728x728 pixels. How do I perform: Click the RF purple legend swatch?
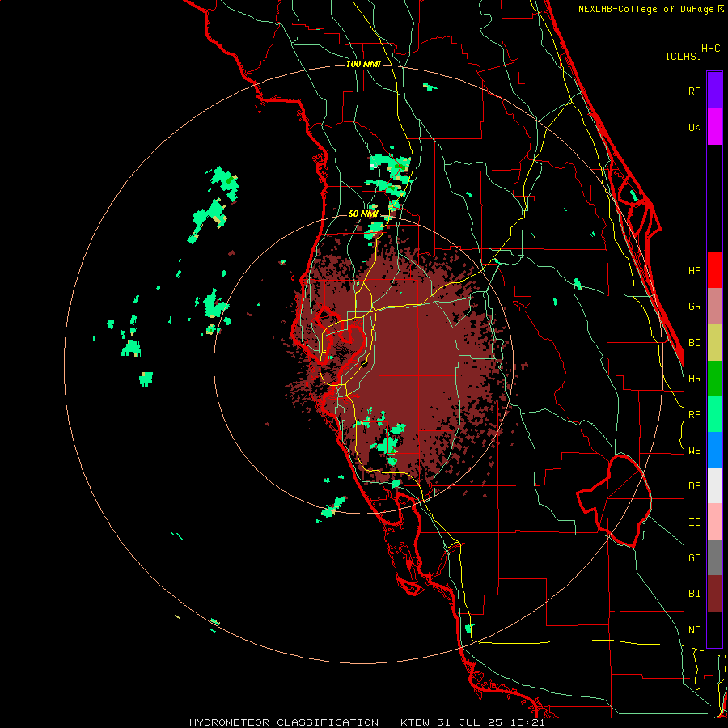[x=714, y=91]
